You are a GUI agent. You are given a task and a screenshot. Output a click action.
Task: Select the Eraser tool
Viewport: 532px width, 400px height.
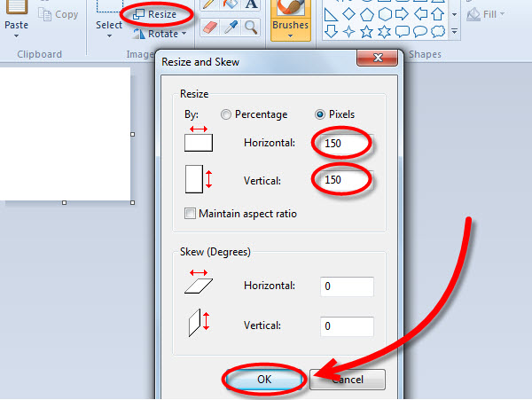tap(208, 27)
